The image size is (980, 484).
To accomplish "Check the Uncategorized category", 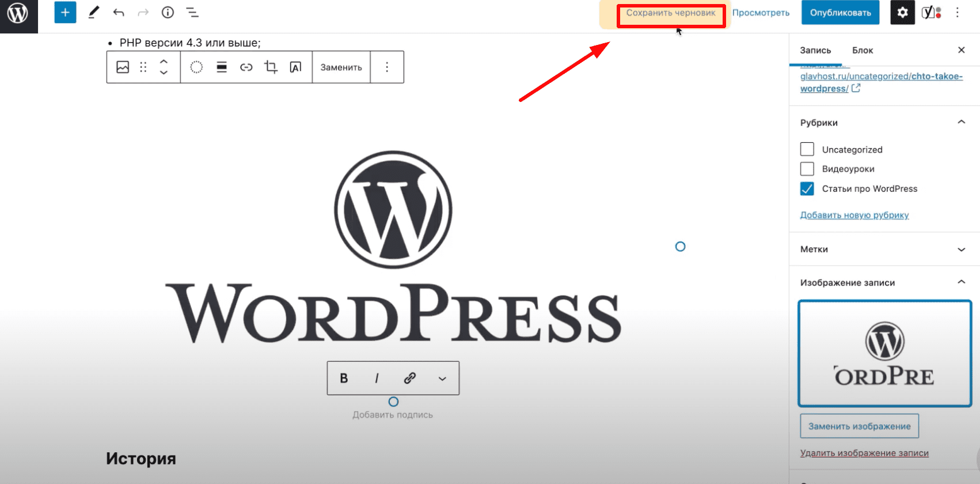I will click(x=807, y=149).
